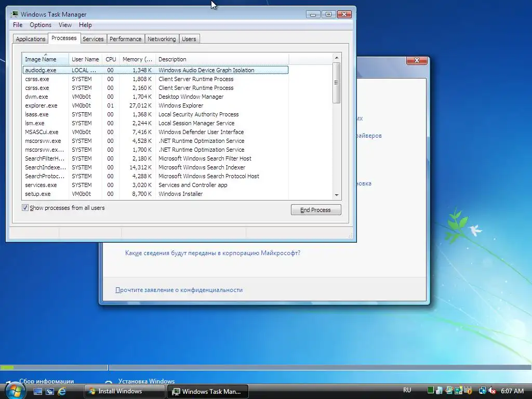This screenshot has width=532, height=399.
Task: Open the Performance tab
Action: 126,39
